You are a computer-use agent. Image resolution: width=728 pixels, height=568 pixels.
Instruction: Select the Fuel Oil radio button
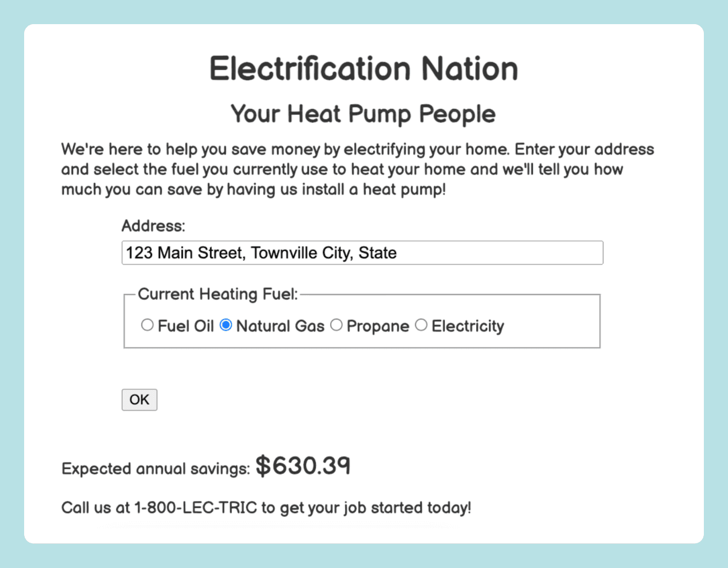tap(147, 325)
